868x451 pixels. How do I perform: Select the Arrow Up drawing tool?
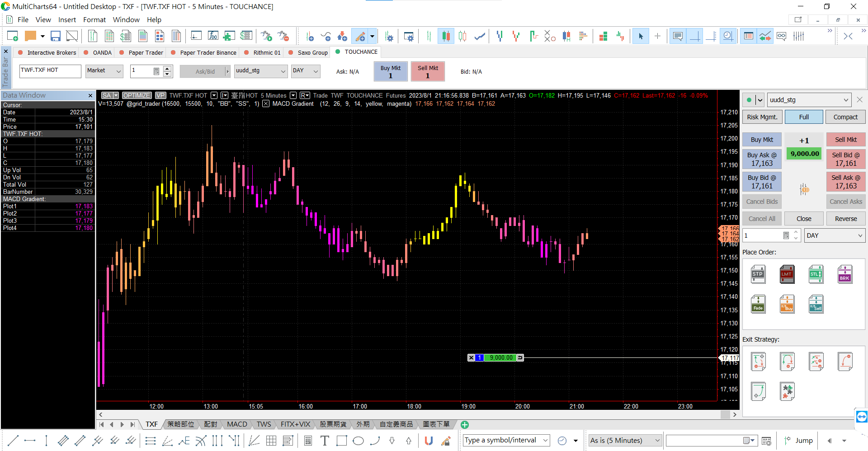point(409,440)
